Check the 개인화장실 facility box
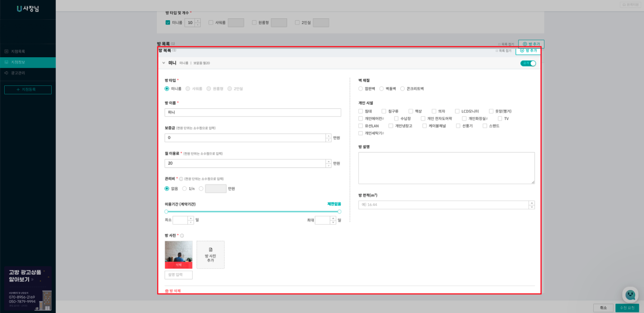The height and width of the screenshot is (313, 644). pyautogui.click(x=465, y=119)
